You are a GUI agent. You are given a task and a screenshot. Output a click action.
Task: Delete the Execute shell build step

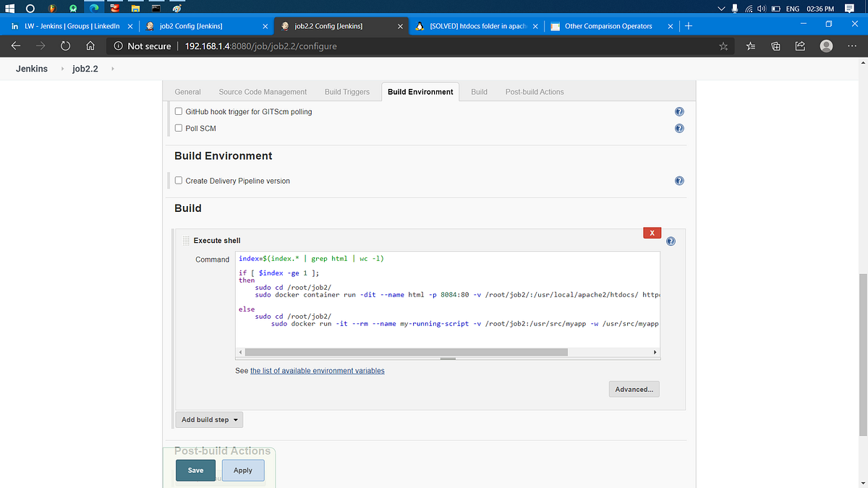point(652,232)
